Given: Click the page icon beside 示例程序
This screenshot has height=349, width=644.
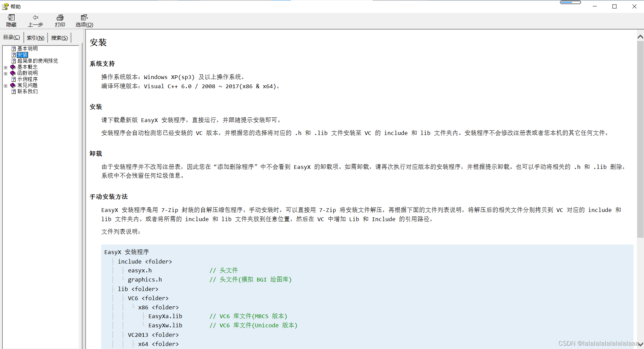Looking at the screenshot, I should pos(14,79).
